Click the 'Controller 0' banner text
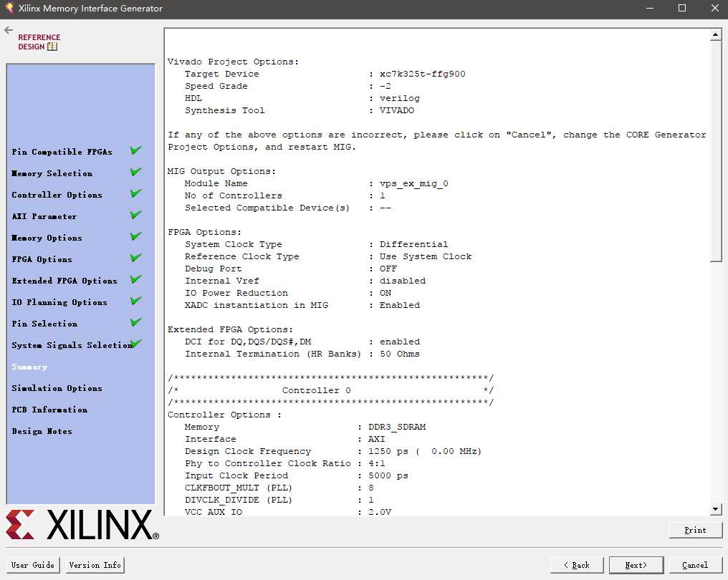This screenshot has width=728, height=580. click(x=316, y=390)
